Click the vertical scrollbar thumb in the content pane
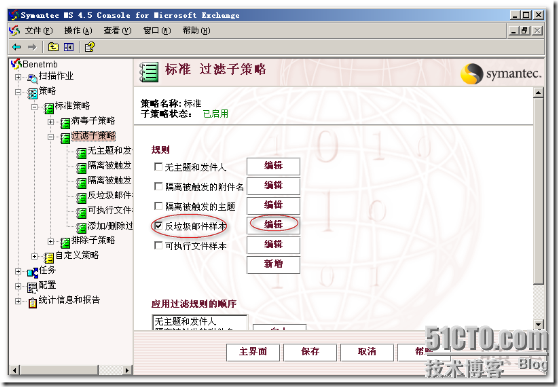Screen dimensions: 558x387 538,191
